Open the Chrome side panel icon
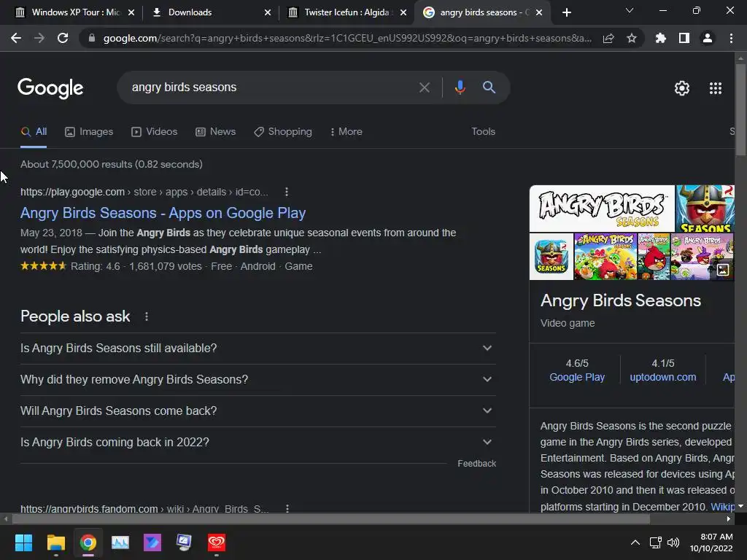The width and height of the screenshot is (747, 560). point(684,38)
